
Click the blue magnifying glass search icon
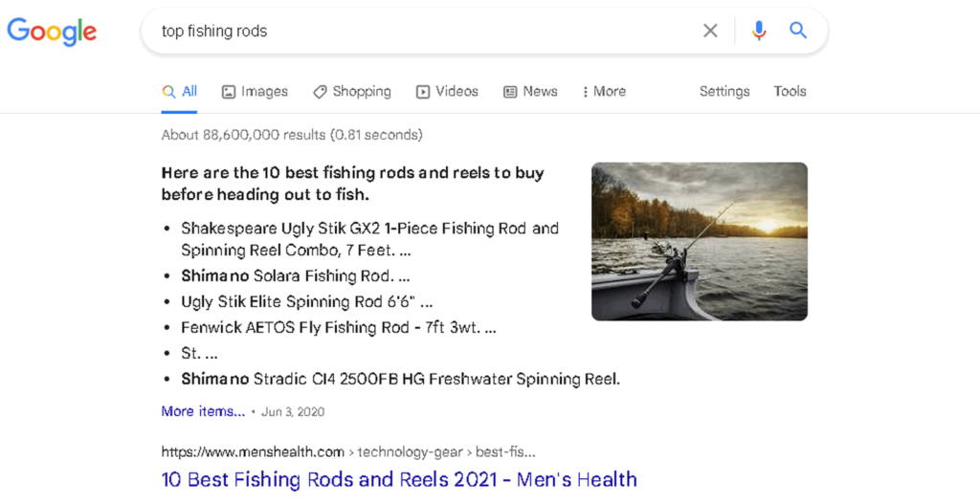(x=798, y=32)
